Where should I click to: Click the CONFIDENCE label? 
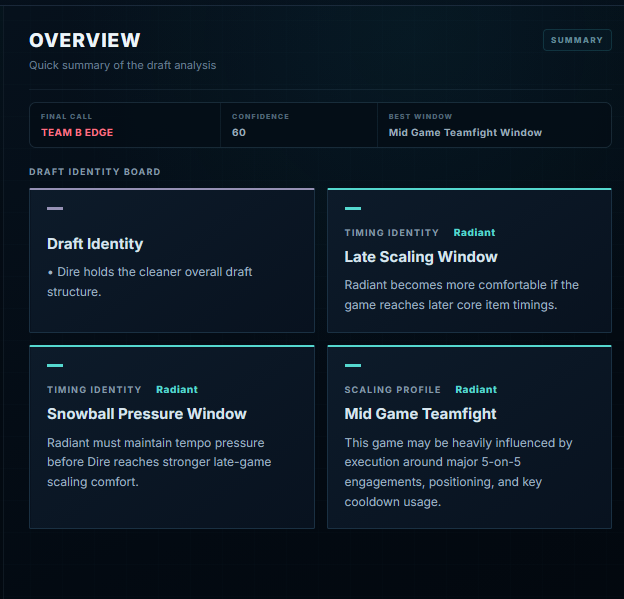260,117
